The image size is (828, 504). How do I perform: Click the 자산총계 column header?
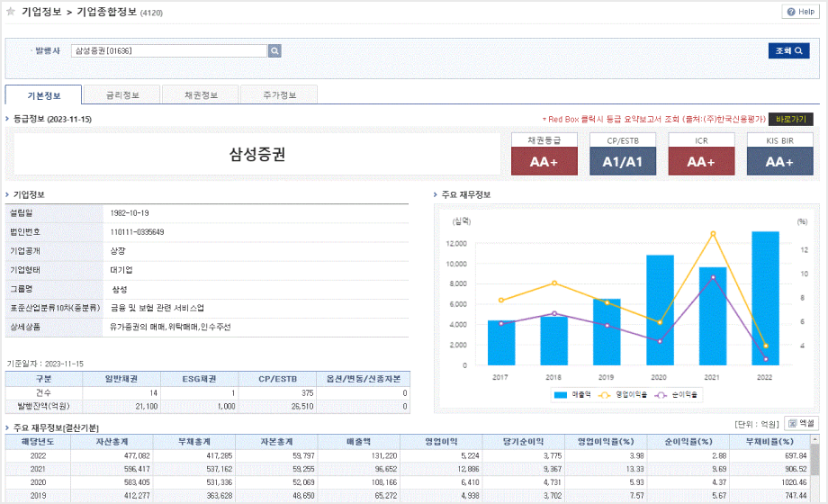tap(112, 442)
